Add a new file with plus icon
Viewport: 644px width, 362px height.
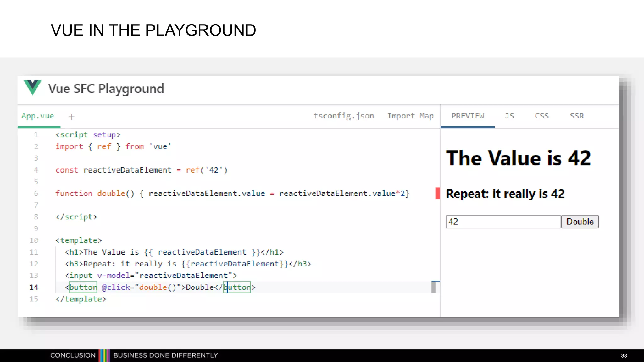click(x=72, y=117)
